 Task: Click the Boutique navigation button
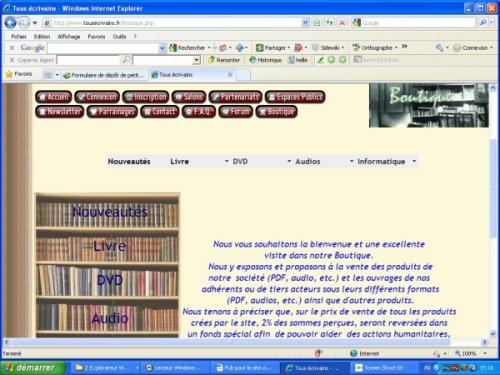point(276,112)
